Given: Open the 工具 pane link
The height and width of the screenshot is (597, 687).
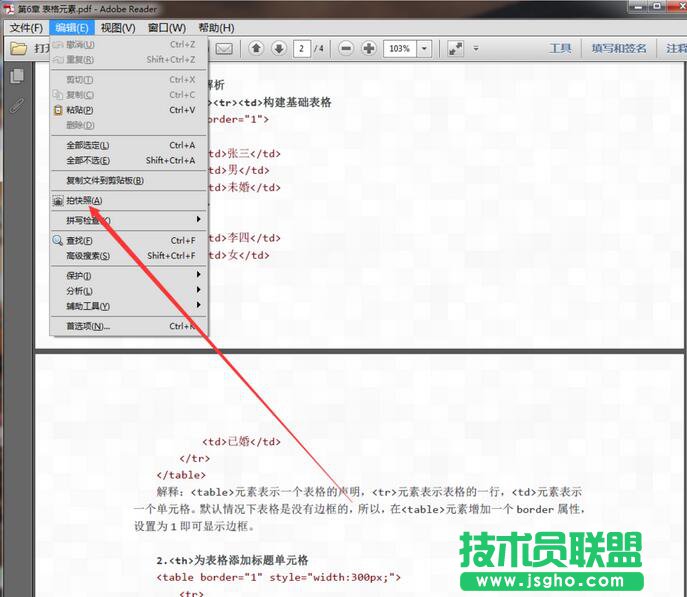Looking at the screenshot, I should [x=560, y=48].
